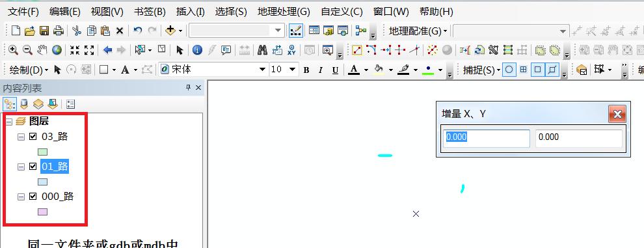
Task: Cut selection with the scissors icon
Action: point(77,31)
